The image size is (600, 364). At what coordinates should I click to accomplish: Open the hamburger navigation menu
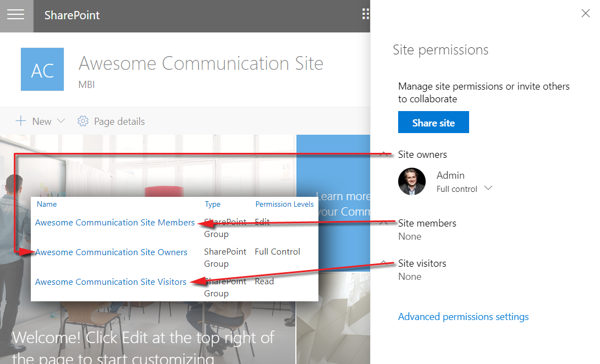pyautogui.click(x=15, y=15)
